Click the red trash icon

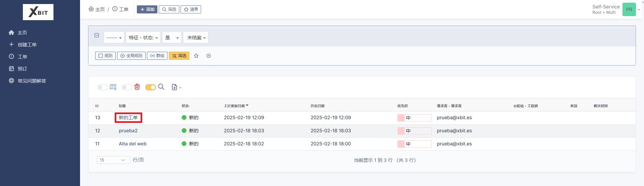point(137,87)
